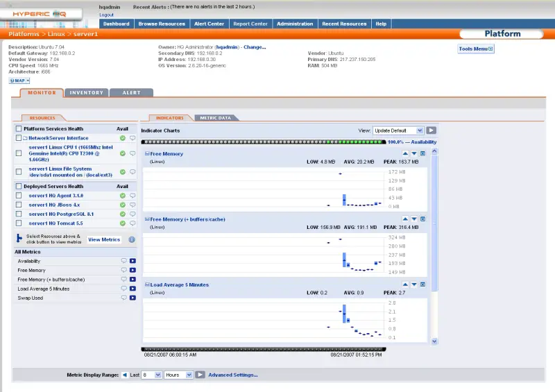The image size is (555, 392).
Task: Check the NetworkServer Interface checkbox
Action: (19, 138)
